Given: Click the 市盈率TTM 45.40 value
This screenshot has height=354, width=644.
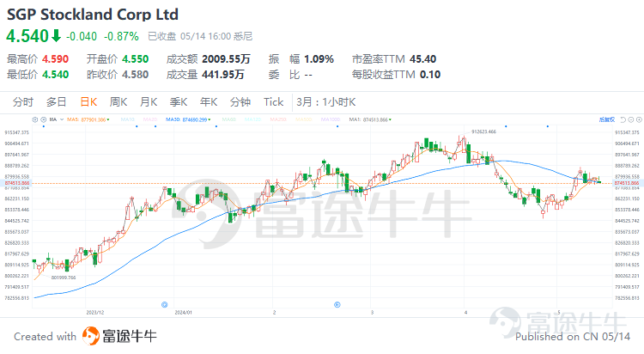Looking at the screenshot, I should tap(422, 59).
